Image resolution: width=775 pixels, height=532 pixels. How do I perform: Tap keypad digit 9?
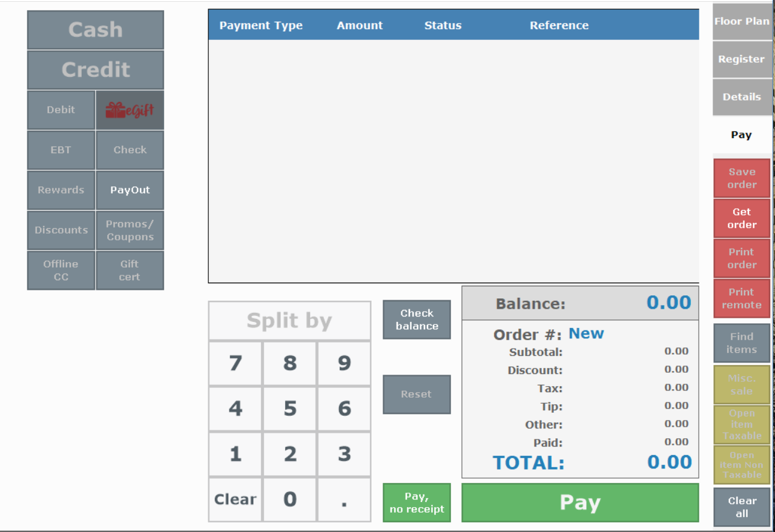point(344,363)
